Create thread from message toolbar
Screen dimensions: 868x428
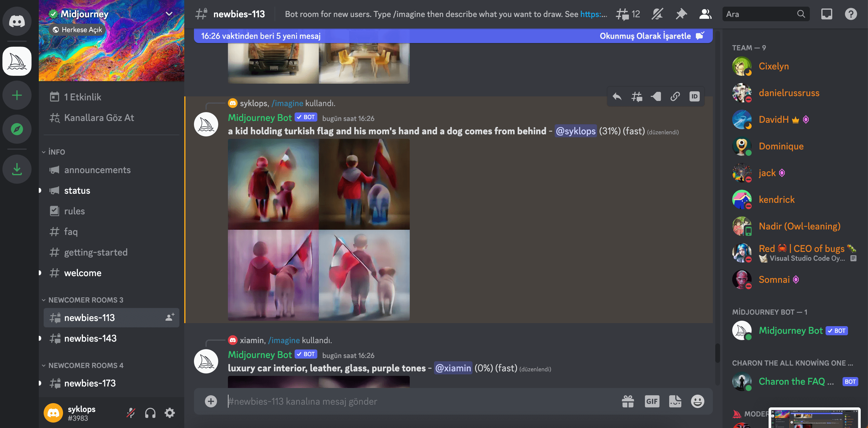(x=636, y=97)
